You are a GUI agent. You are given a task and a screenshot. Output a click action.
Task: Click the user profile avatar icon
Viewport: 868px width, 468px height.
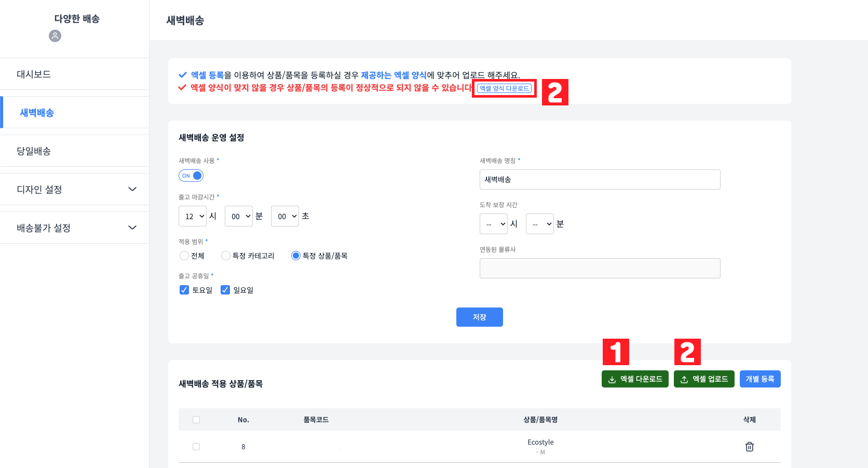(x=55, y=36)
